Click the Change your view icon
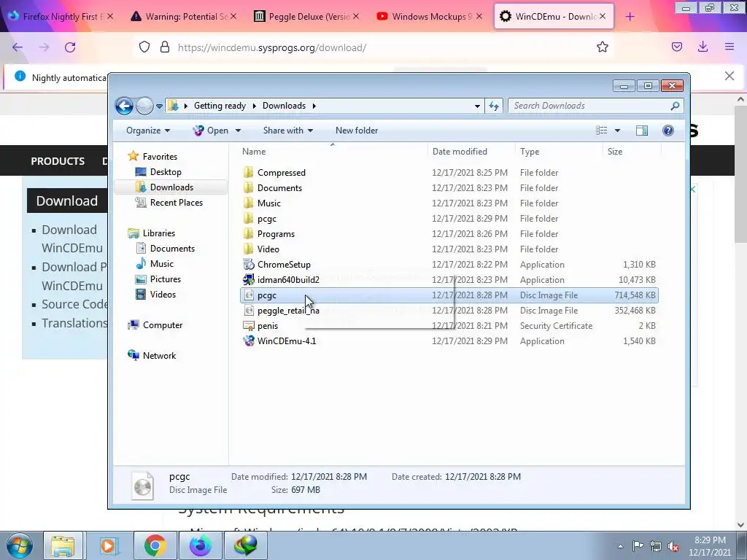The height and width of the screenshot is (560, 747). point(602,131)
